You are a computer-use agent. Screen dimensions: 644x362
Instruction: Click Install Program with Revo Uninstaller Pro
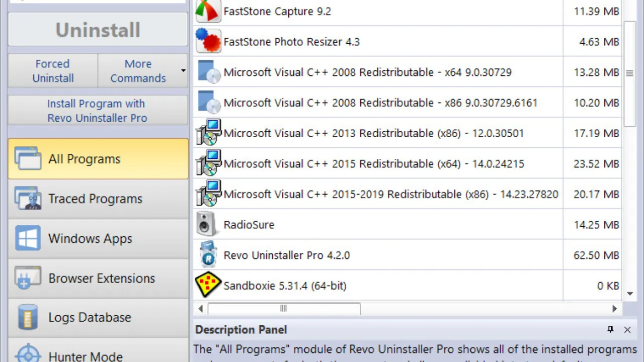click(x=98, y=111)
